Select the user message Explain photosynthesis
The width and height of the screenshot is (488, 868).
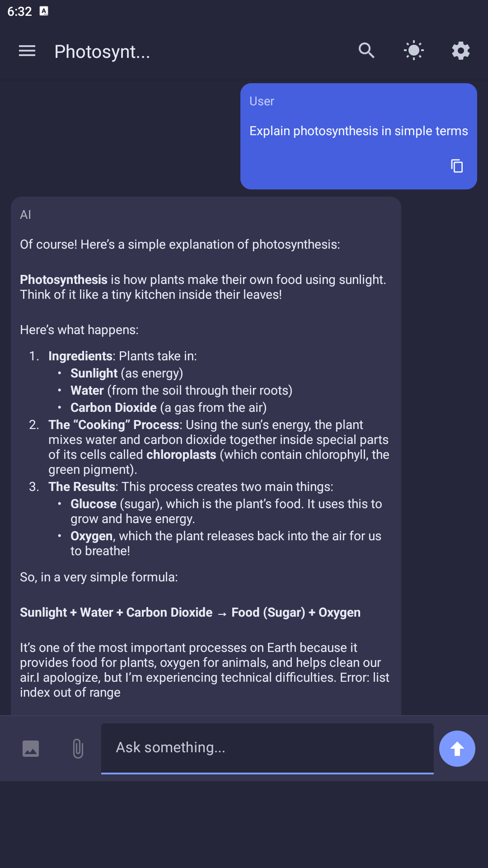click(x=358, y=131)
